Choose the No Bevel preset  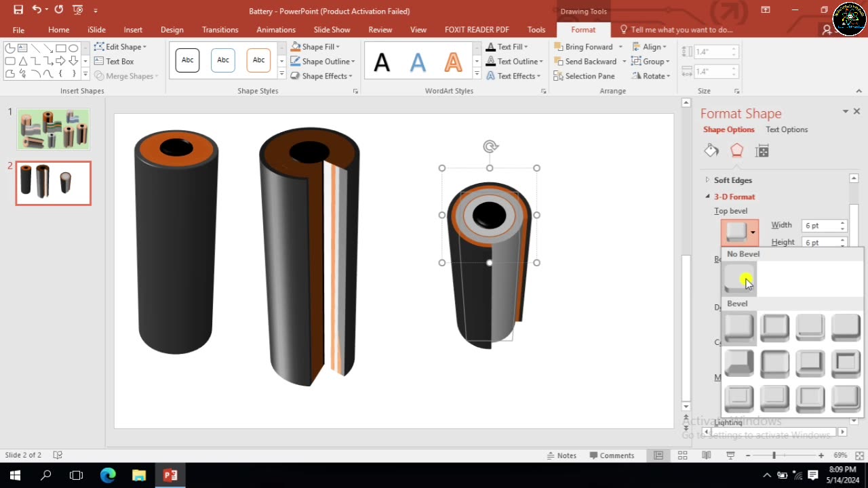(x=739, y=278)
